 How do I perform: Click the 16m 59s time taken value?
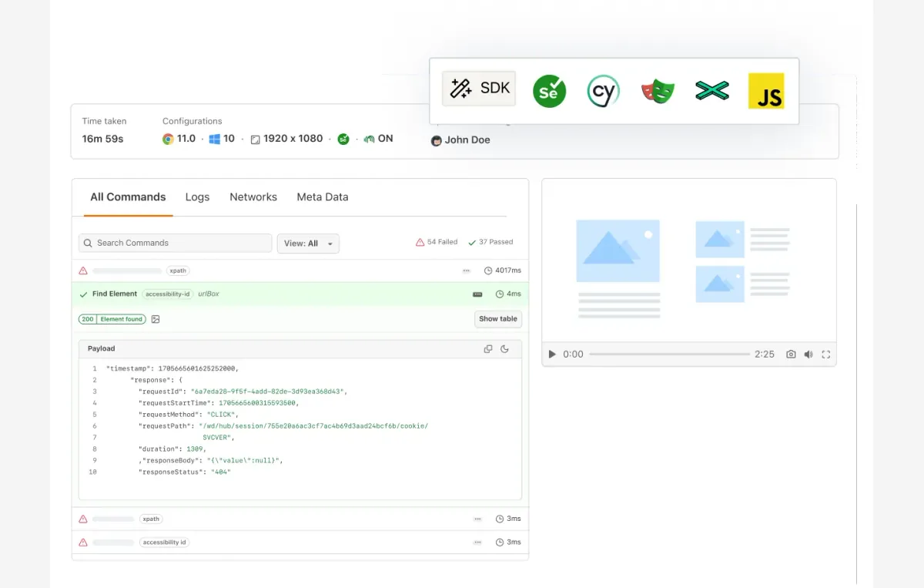tap(103, 139)
